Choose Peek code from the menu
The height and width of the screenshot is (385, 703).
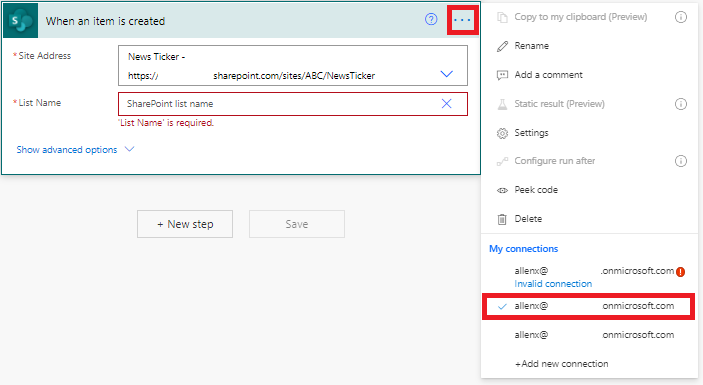[536, 190]
